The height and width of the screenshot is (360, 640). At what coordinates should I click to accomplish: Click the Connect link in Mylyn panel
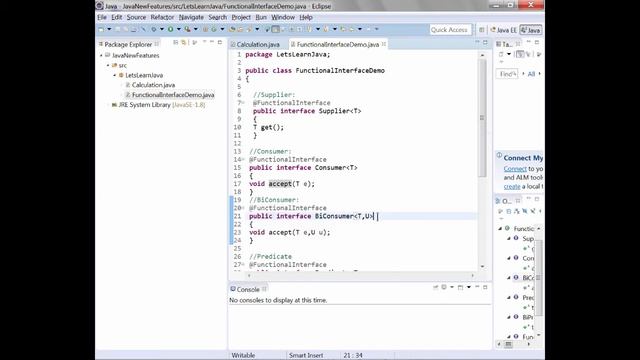coord(515,169)
